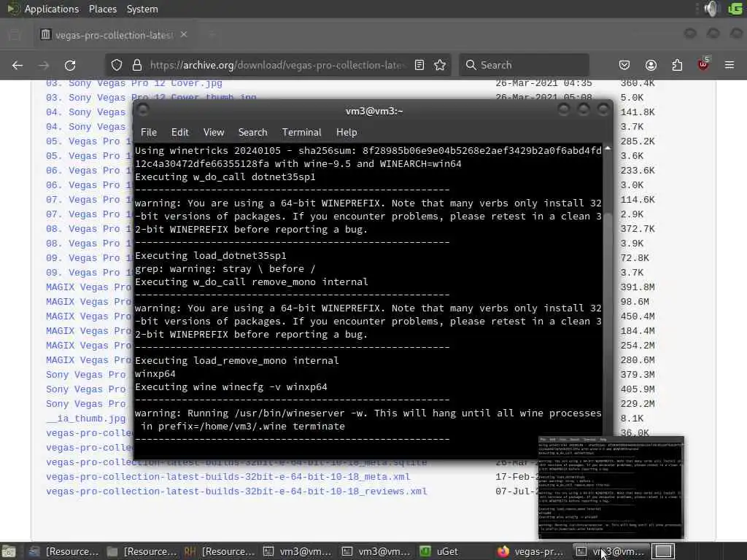Open the Places menu in top panel

pyautogui.click(x=102, y=9)
